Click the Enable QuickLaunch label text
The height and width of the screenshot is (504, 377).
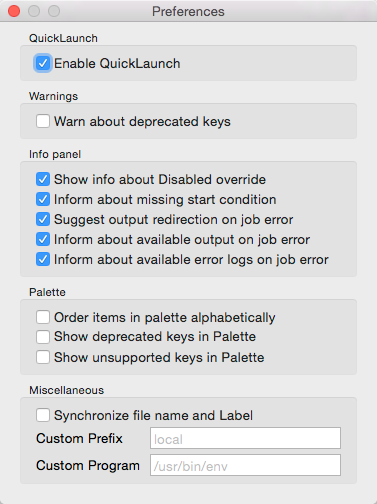[117, 63]
